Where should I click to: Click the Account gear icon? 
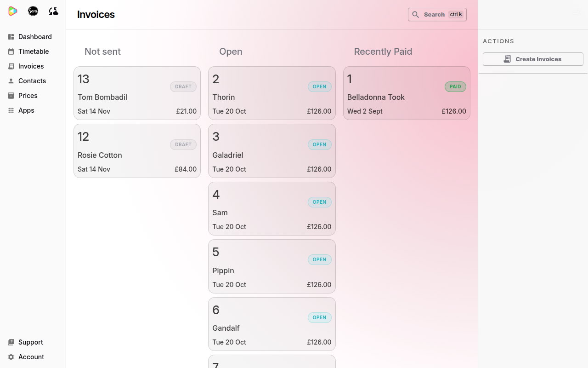tap(11, 357)
